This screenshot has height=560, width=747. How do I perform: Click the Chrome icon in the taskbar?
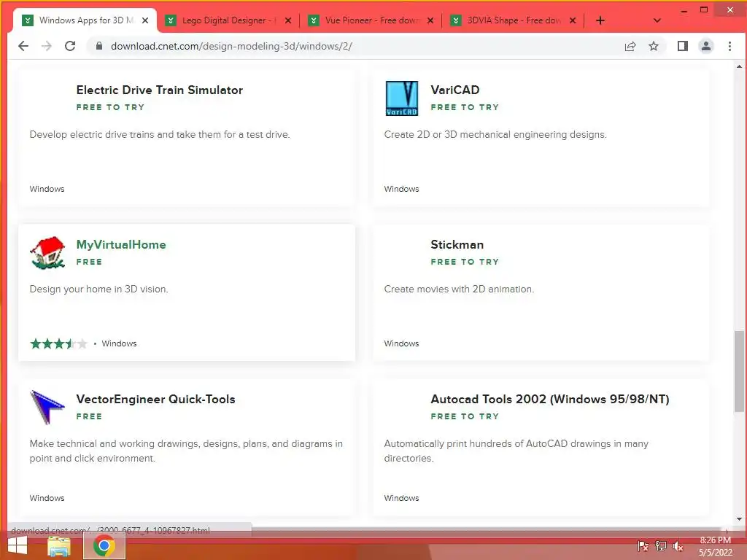104,545
